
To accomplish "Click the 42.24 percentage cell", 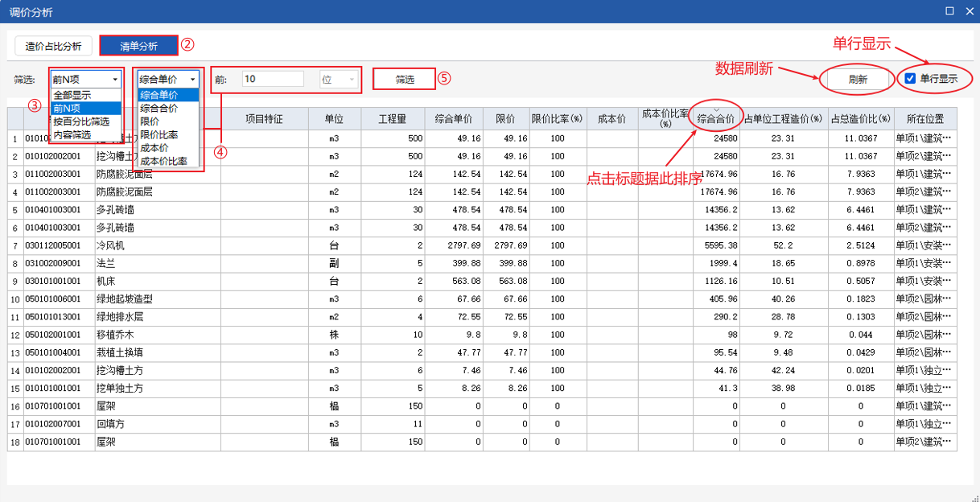I will tap(784, 371).
